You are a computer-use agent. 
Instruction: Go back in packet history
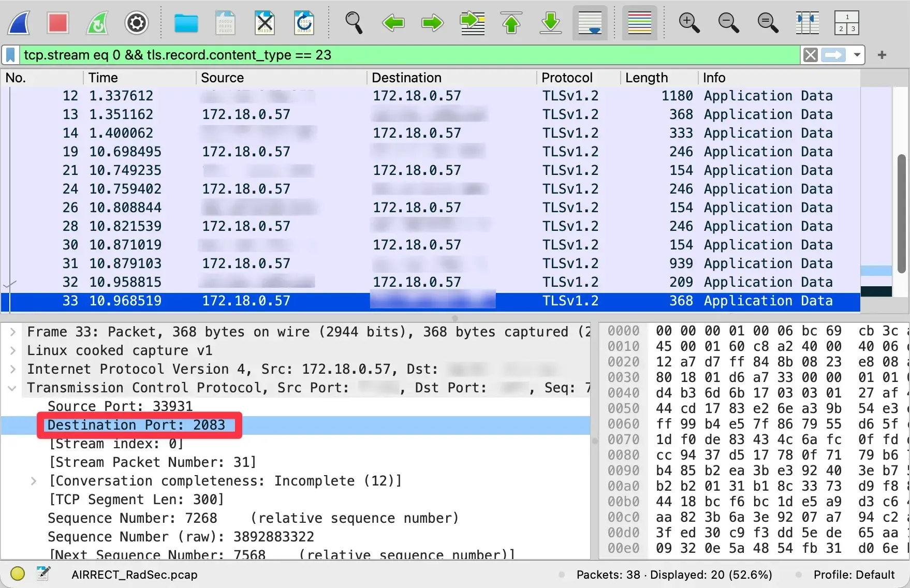click(x=393, y=23)
